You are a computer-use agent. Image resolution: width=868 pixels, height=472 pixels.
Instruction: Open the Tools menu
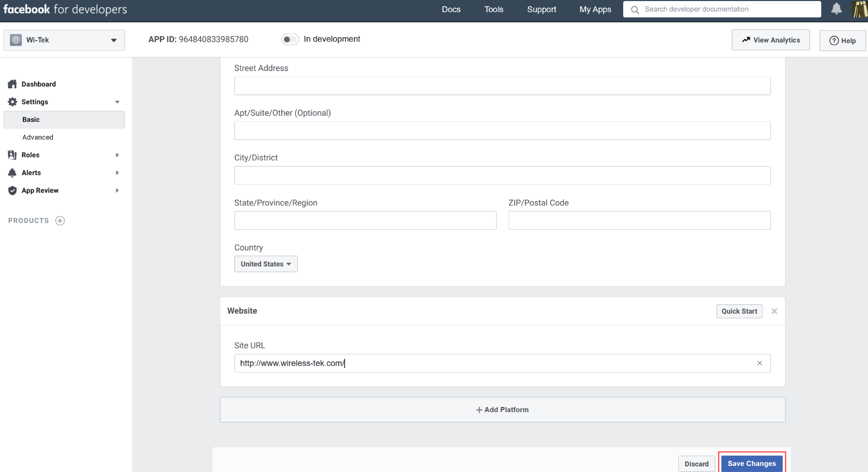click(494, 9)
